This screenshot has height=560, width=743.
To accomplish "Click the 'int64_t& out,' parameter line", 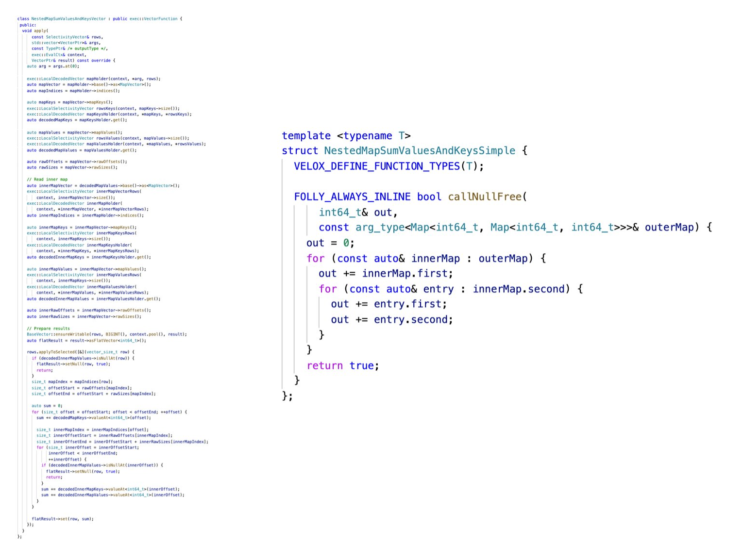I will click(x=357, y=213).
